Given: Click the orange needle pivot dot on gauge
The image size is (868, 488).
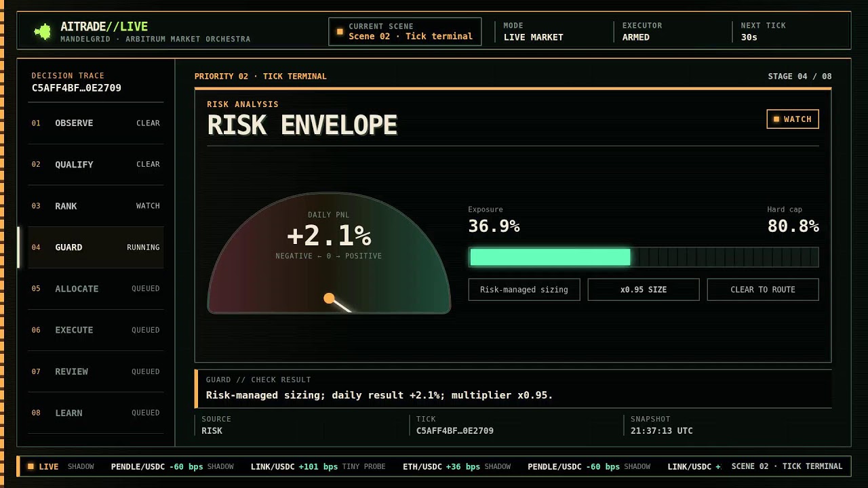Looking at the screenshot, I should pyautogui.click(x=329, y=298).
